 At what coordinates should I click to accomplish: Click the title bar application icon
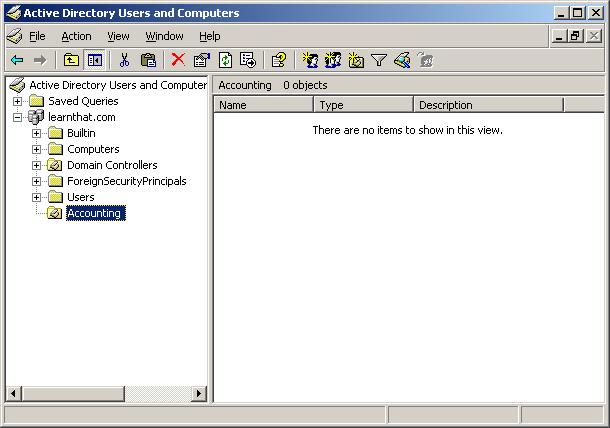tap(13, 13)
